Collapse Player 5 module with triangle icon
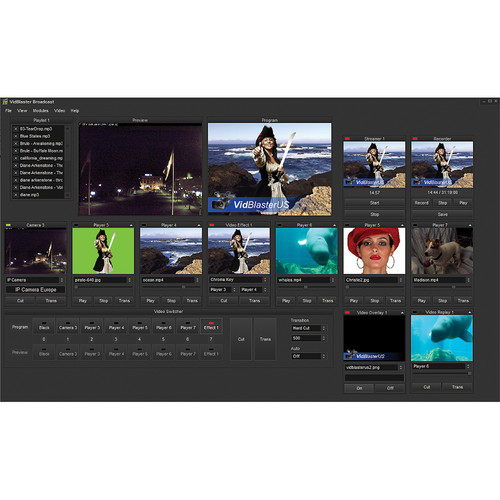 tap(402, 225)
